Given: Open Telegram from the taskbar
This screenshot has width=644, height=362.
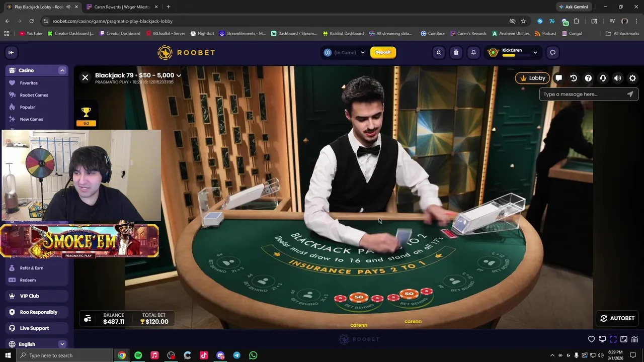Looking at the screenshot, I should click(x=236, y=355).
